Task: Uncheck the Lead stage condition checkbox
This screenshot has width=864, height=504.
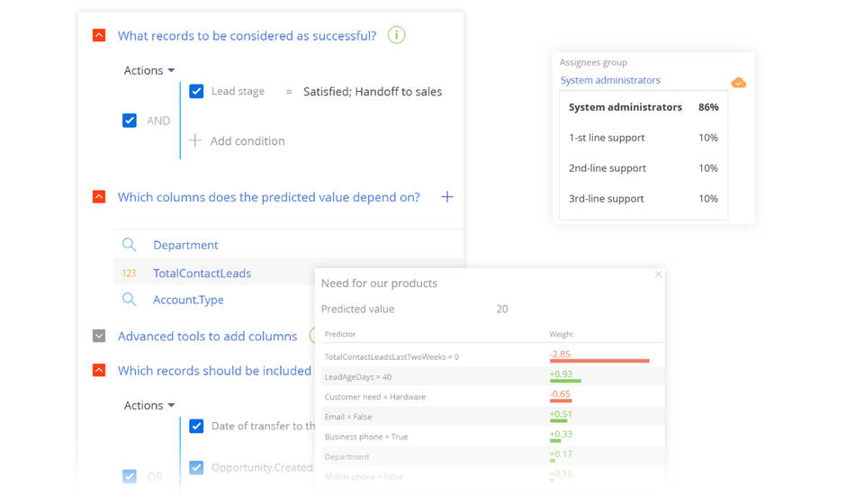Action: pos(196,91)
